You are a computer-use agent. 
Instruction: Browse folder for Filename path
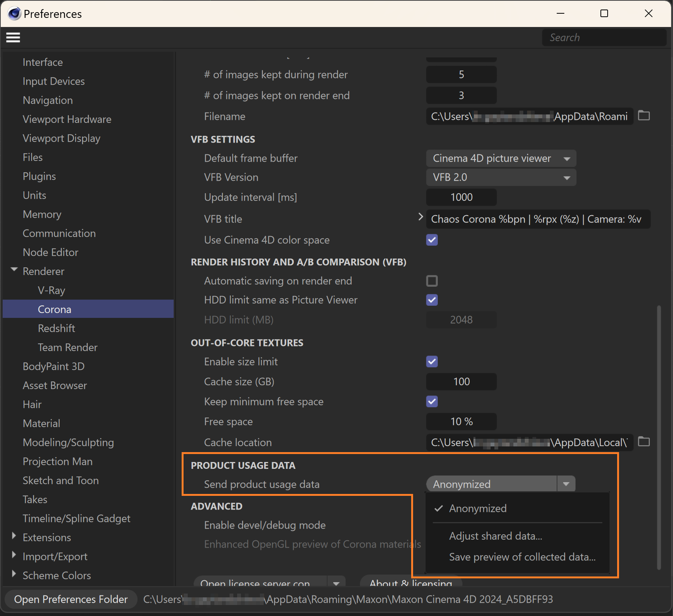tap(644, 116)
